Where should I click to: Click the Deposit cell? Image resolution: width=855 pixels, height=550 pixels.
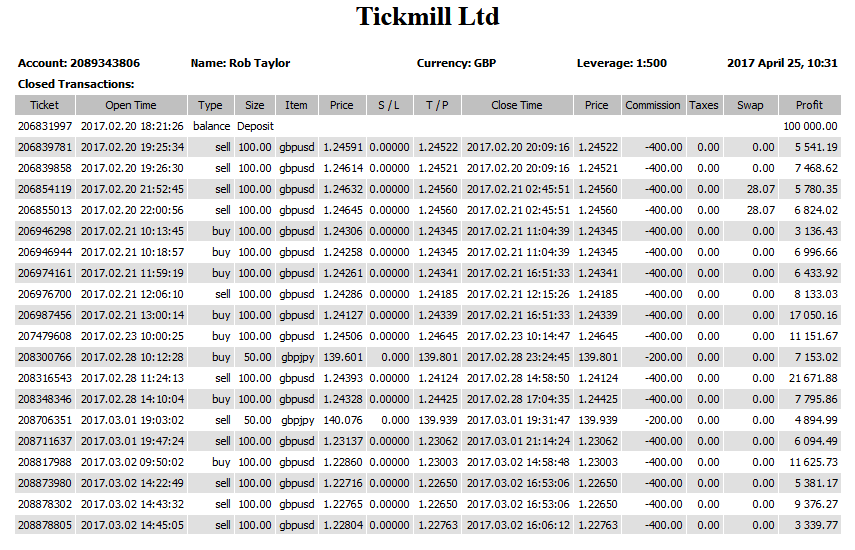255,126
